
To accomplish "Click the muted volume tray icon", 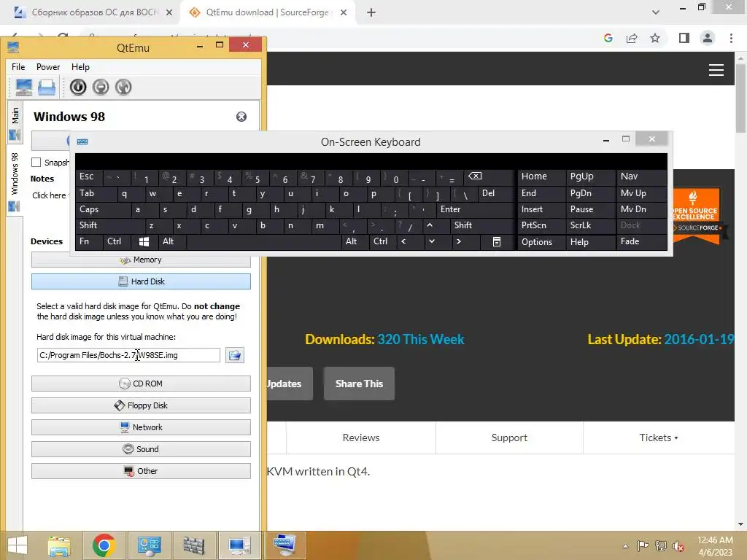I will 678,546.
